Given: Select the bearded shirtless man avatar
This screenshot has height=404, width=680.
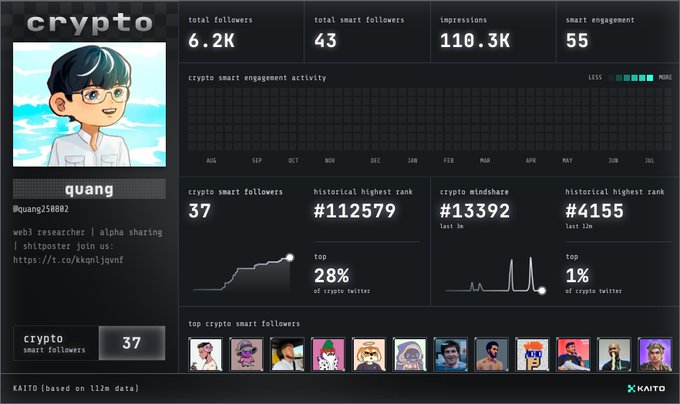Looking at the screenshot, I should tap(491, 354).
